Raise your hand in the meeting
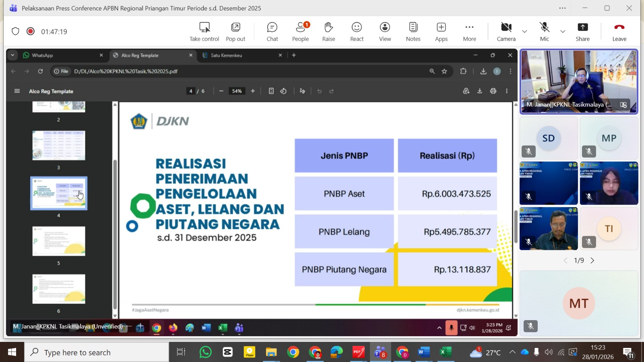Viewport: 644px width, 362px height. [x=328, y=31]
